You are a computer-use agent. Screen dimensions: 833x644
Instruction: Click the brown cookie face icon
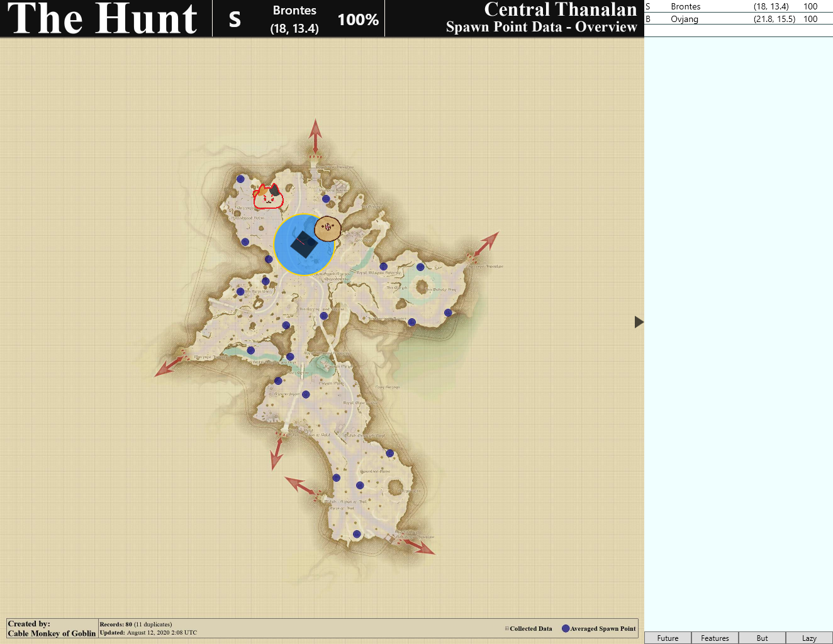point(327,228)
